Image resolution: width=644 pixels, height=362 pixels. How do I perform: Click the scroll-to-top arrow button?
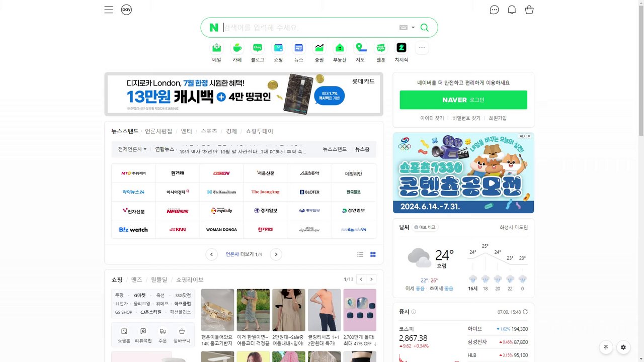pos(606,347)
